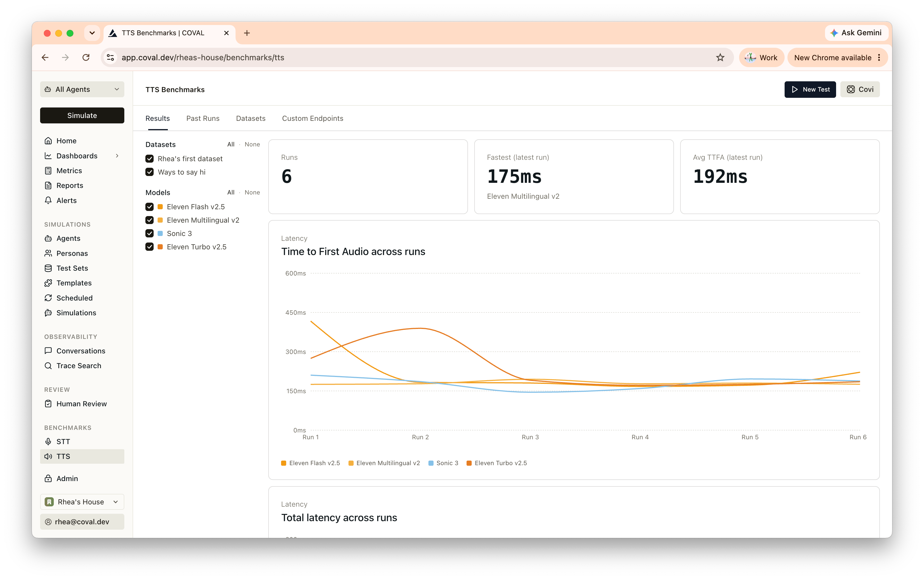
Task: Go back to previous page
Action: [45, 57]
